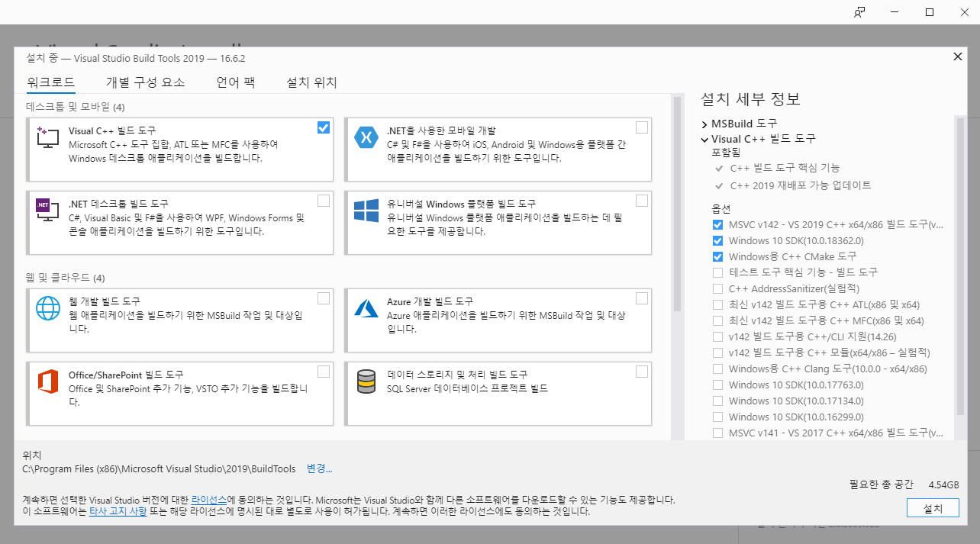Enable 최신 v142 C++ ATL option

pos(717,304)
